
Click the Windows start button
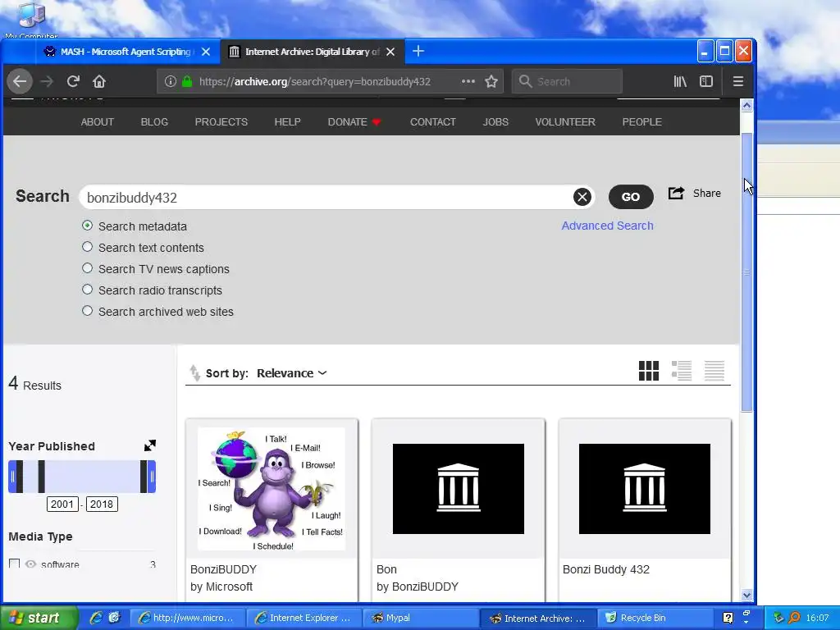point(38,618)
